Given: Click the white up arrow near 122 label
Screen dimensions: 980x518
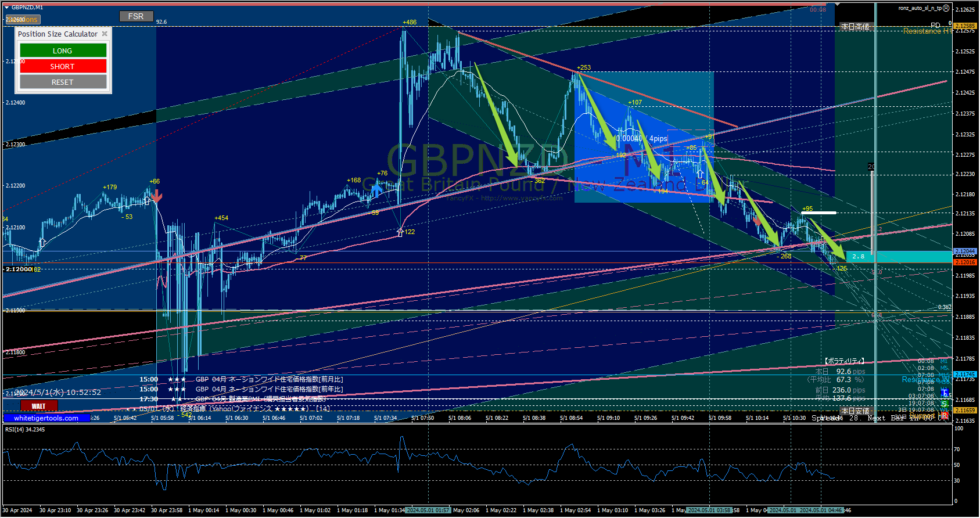Looking at the screenshot, I should point(400,232).
